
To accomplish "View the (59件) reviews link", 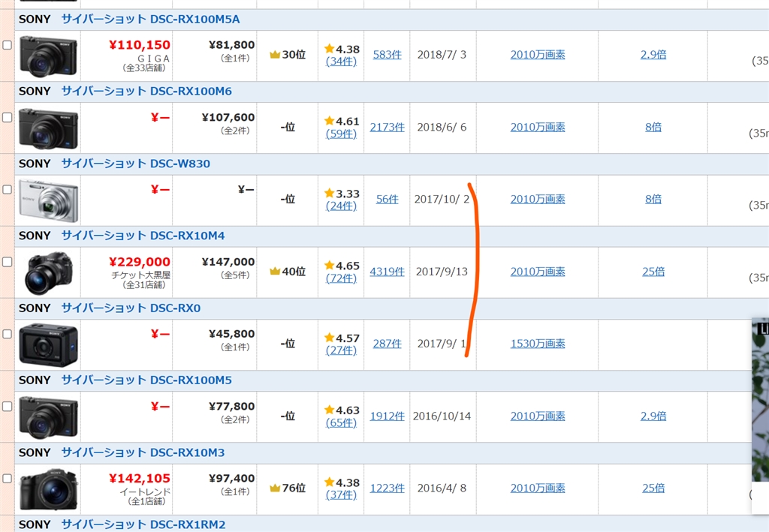I will [342, 134].
